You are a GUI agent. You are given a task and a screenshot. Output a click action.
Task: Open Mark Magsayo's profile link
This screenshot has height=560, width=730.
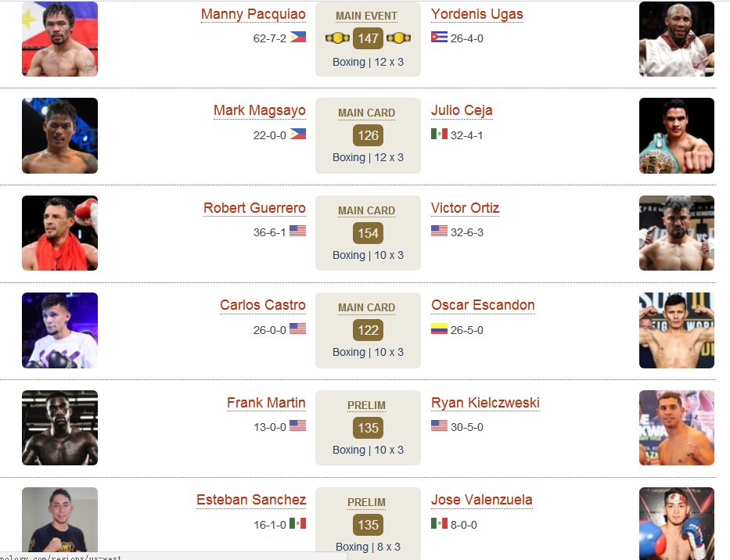tap(260, 111)
